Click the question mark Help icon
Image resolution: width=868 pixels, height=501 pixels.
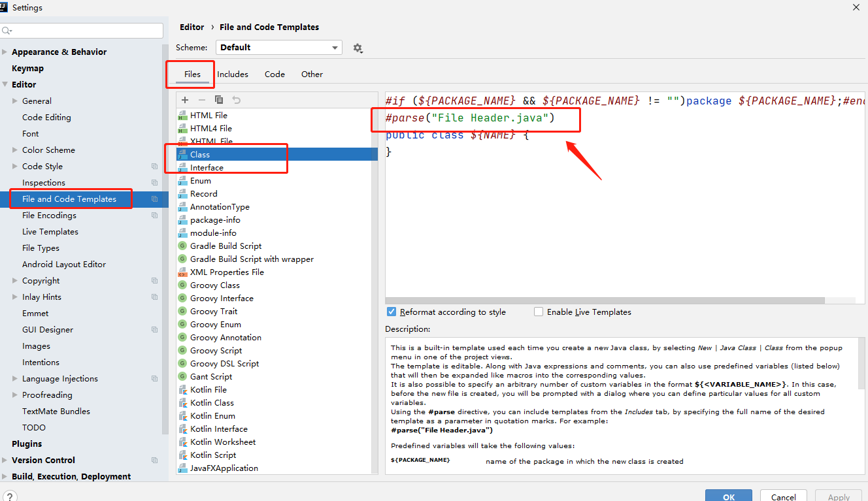click(10, 497)
